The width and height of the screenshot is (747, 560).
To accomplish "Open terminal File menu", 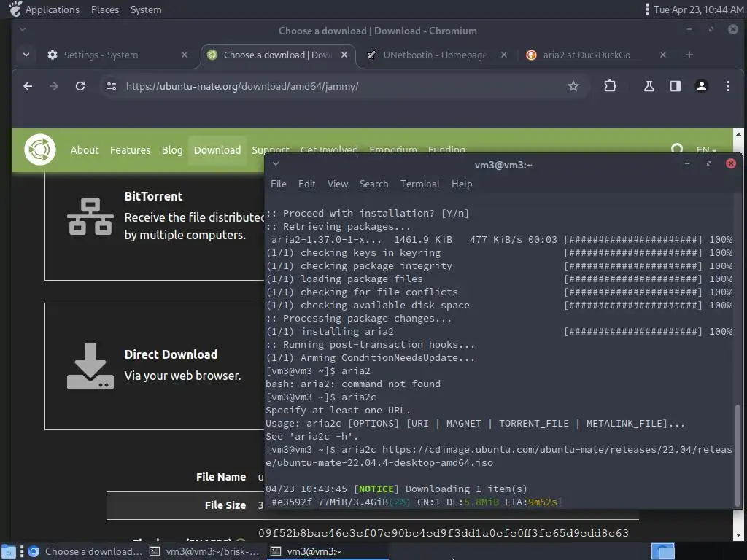I will [278, 184].
